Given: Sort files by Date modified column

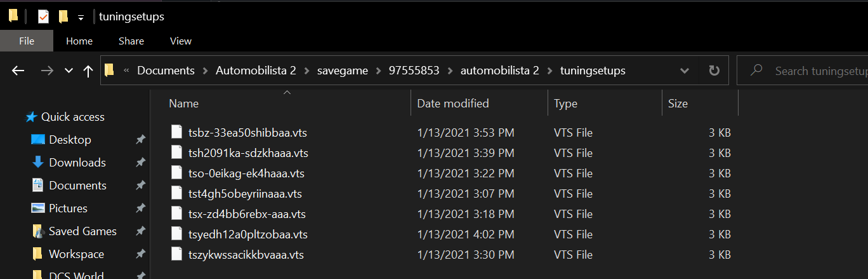Looking at the screenshot, I should 452,103.
